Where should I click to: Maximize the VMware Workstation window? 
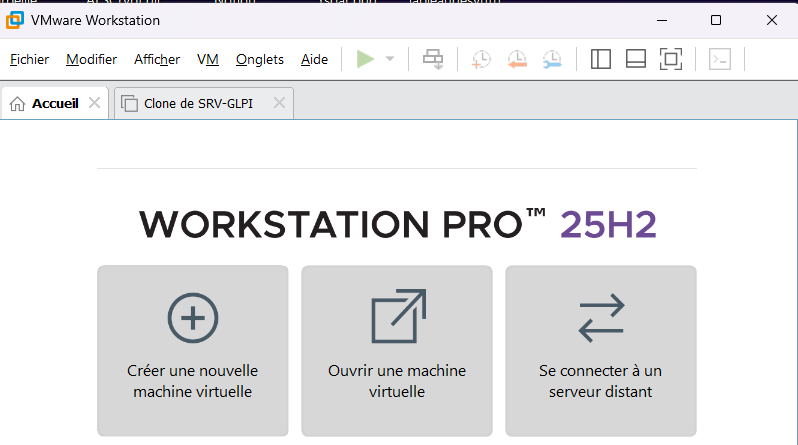[x=716, y=20]
